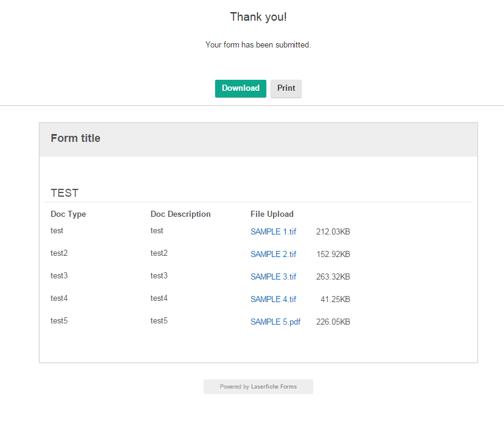The height and width of the screenshot is (430, 504).
Task: Click the 212.03KB file size text
Action: point(333,232)
